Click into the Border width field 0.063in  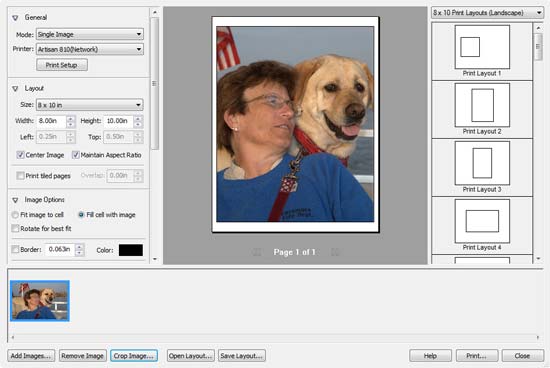[x=60, y=250]
